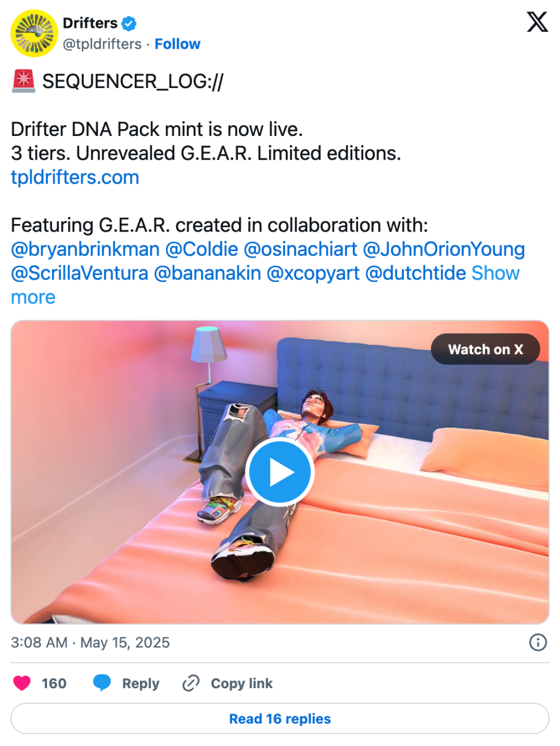Click the X logo icon
The height and width of the screenshot is (746, 560).
(x=537, y=22)
